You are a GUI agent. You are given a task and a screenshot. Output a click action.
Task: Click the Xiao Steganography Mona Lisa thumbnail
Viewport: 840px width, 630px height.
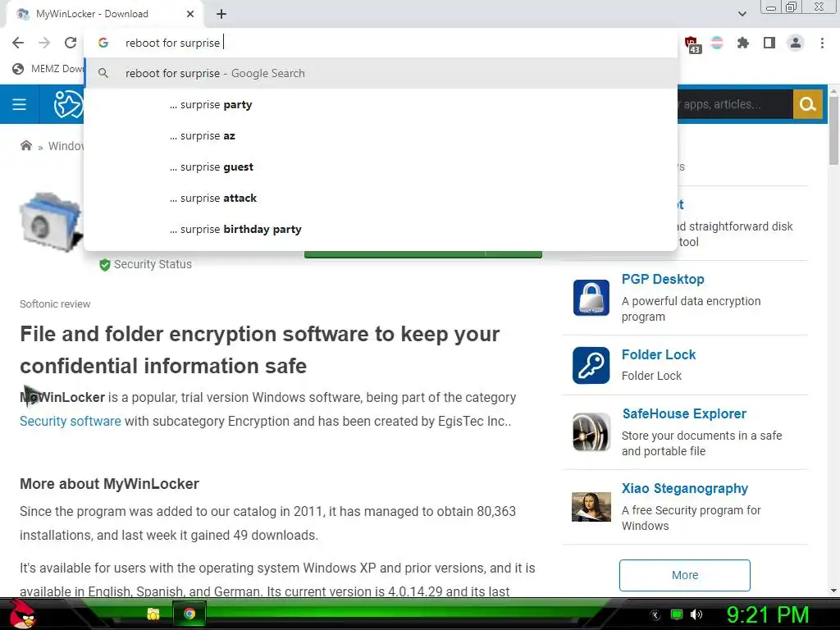591,507
